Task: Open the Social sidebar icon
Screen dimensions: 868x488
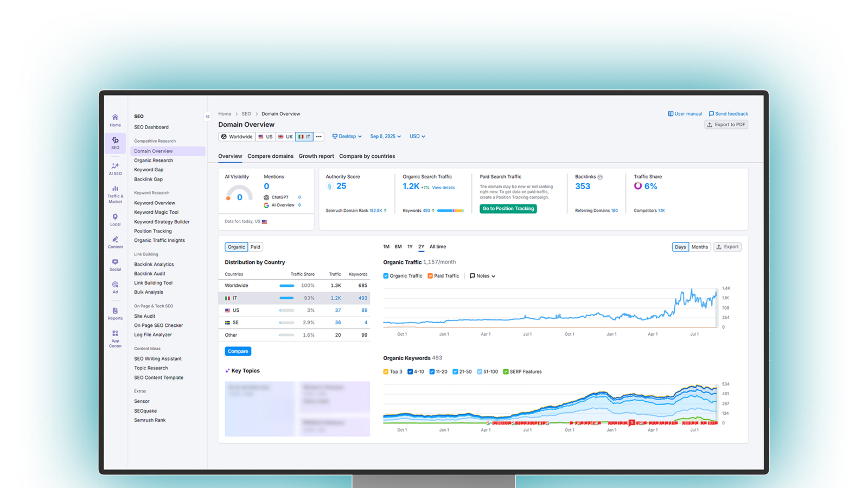Action: click(x=115, y=265)
